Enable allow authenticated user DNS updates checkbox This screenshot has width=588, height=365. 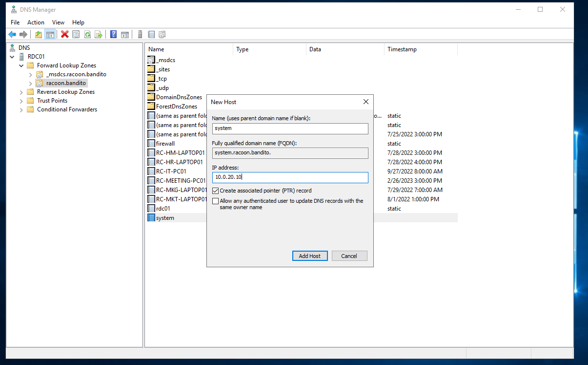point(216,201)
